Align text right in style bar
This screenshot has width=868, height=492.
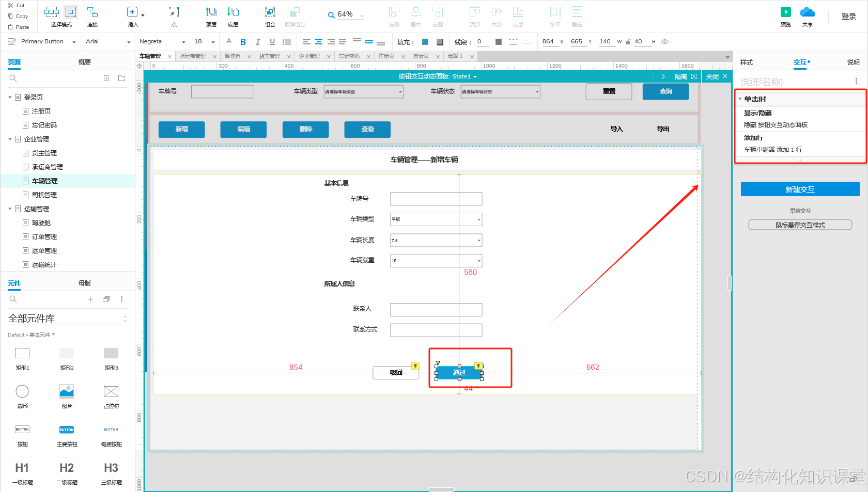(x=331, y=42)
